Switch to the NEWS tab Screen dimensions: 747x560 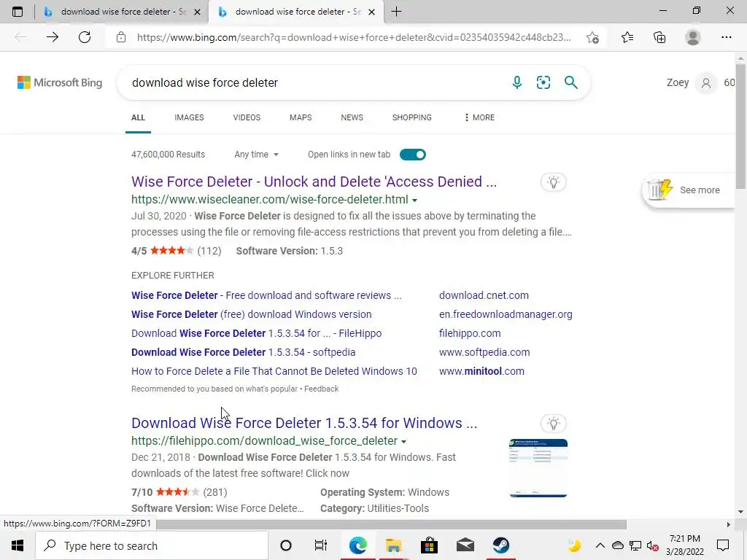tap(352, 117)
